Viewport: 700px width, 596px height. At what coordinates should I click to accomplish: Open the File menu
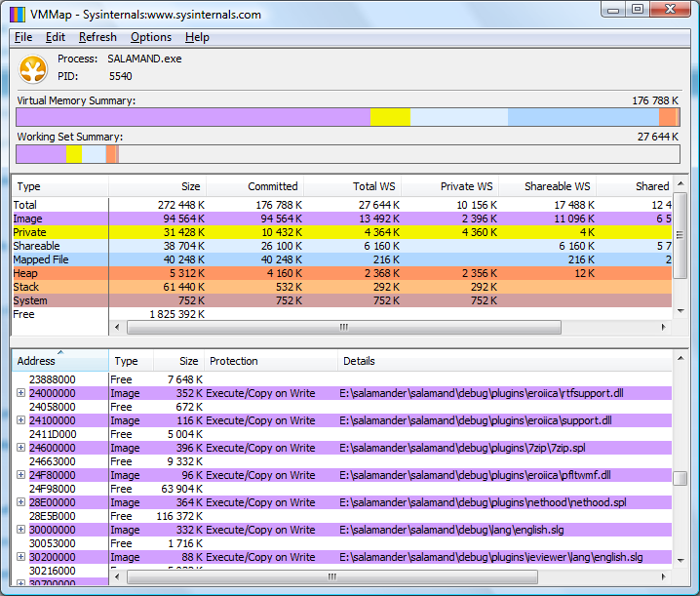point(23,37)
